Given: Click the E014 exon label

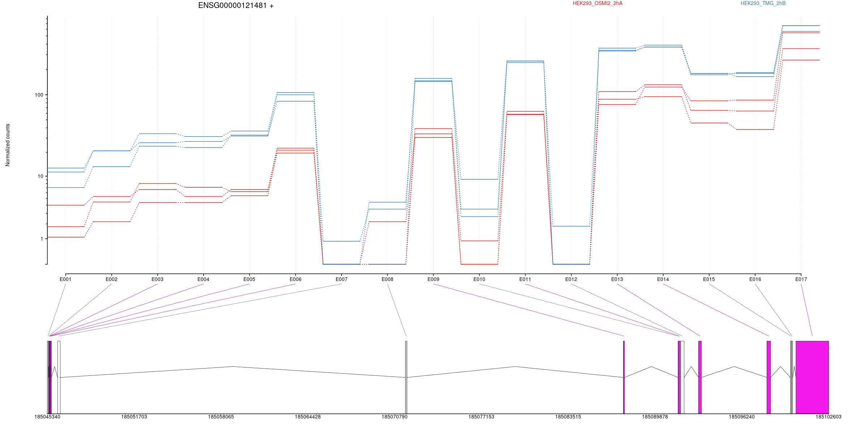Looking at the screenshot, I should pos(663,279).
